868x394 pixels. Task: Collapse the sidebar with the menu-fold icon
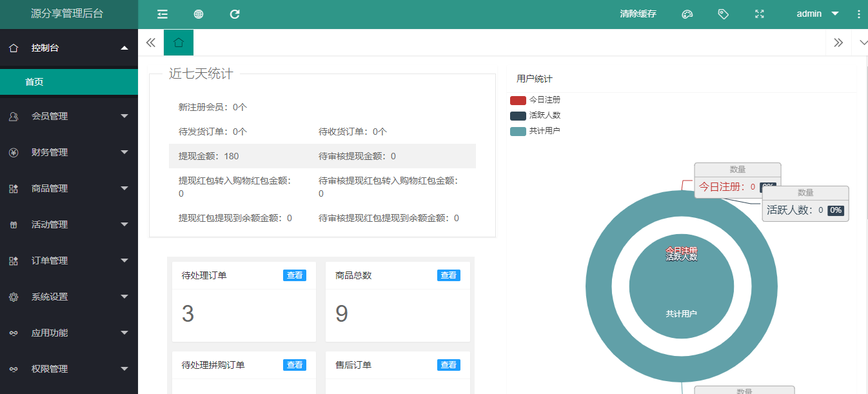(163, 14)
